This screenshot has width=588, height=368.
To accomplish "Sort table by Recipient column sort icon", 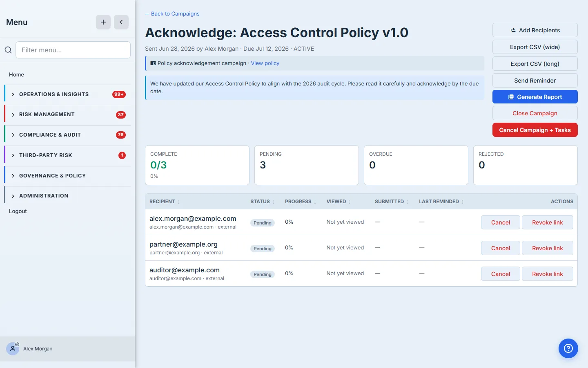I will 178,202.
